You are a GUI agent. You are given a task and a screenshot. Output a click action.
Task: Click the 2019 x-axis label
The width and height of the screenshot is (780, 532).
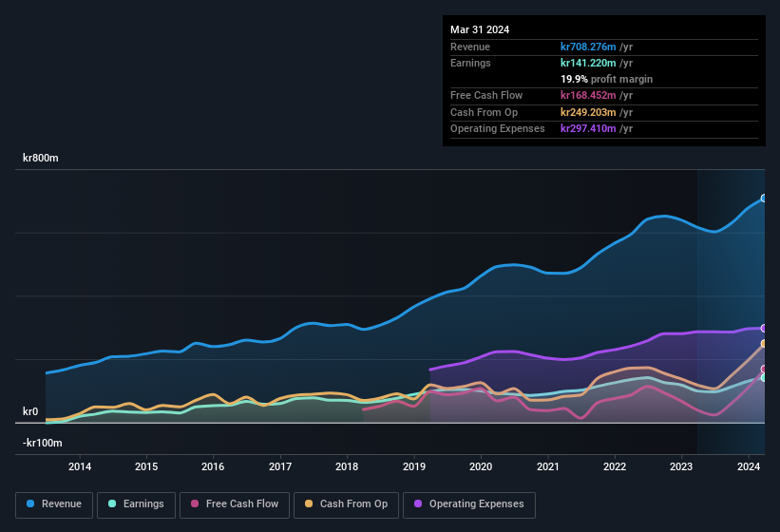click(x=414, y=466)
